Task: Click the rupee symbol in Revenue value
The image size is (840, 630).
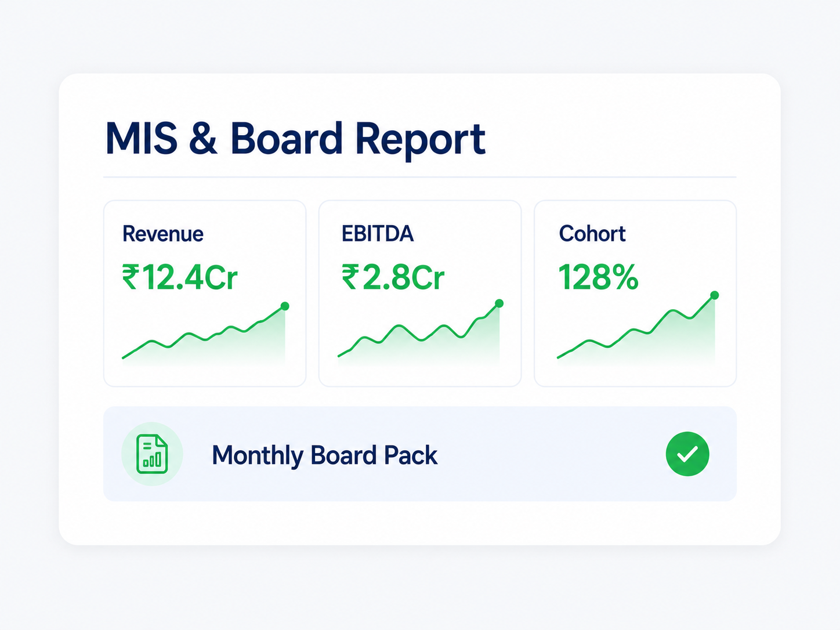Action: point(131,277)
